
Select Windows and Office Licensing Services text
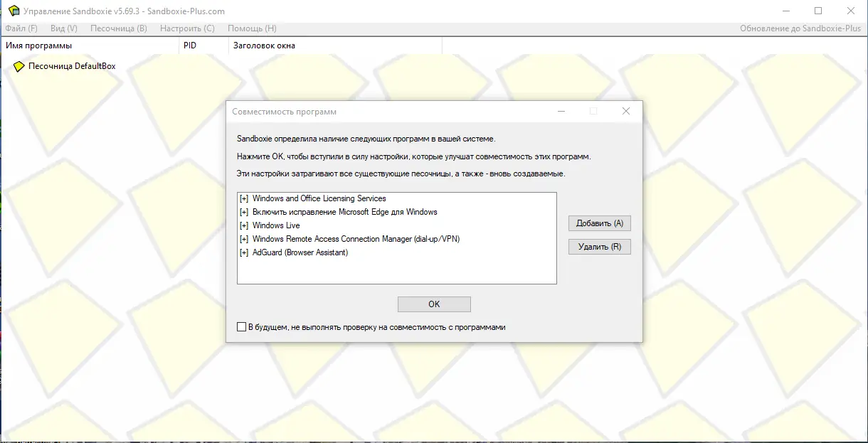(319, 198)
